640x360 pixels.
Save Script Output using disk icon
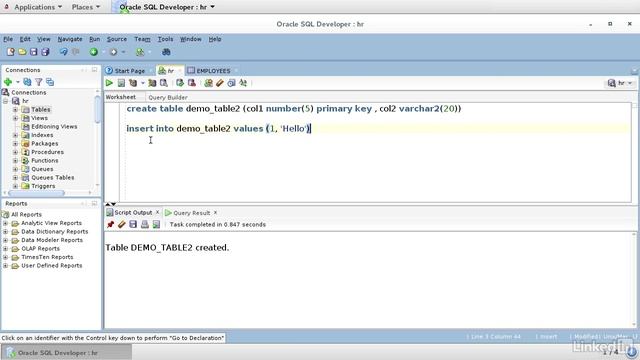click(133, 224)
